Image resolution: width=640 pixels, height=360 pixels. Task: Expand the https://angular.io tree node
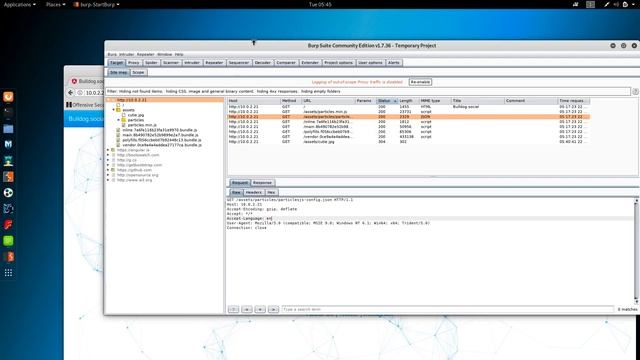pyautogui.click(x=108, y=150)
